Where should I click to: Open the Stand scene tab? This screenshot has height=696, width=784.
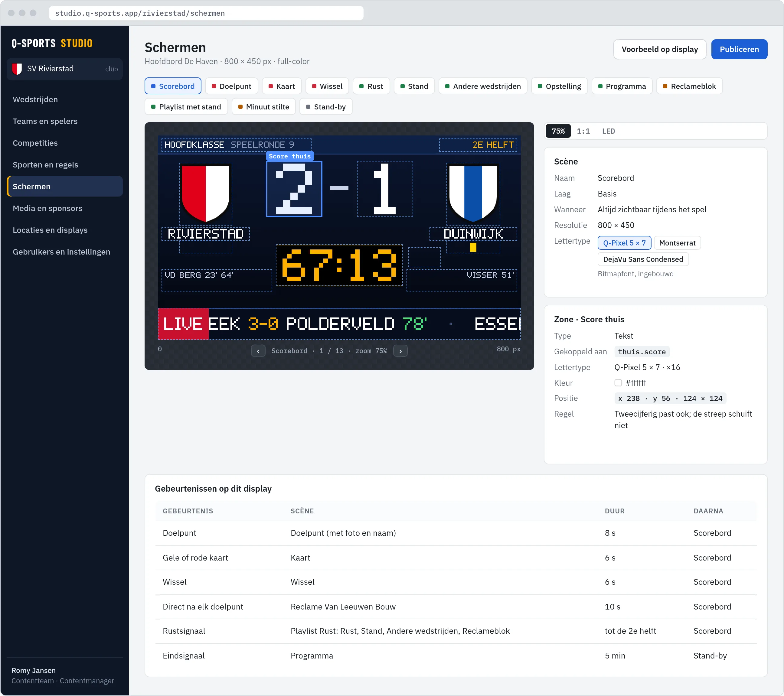coord(414,86)
